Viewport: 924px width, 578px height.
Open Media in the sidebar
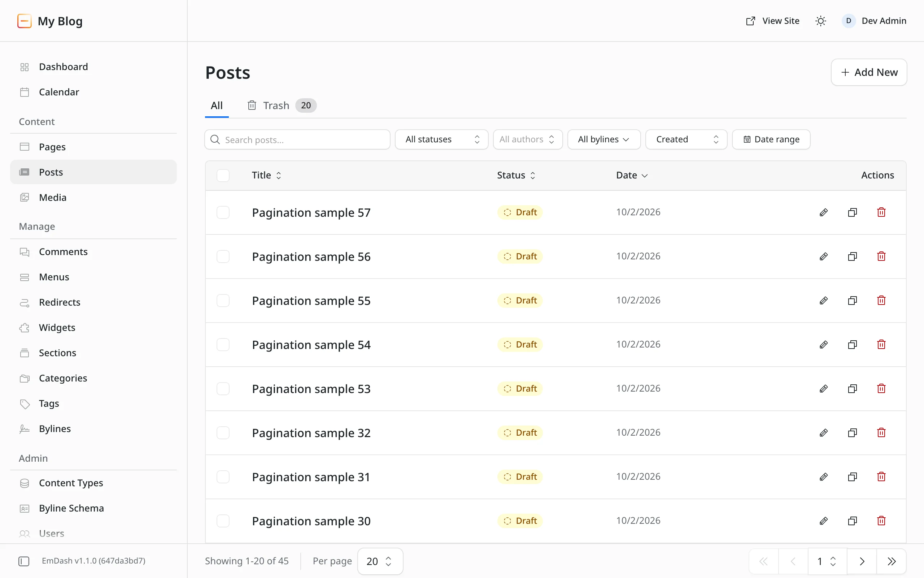tap(93, 197)
